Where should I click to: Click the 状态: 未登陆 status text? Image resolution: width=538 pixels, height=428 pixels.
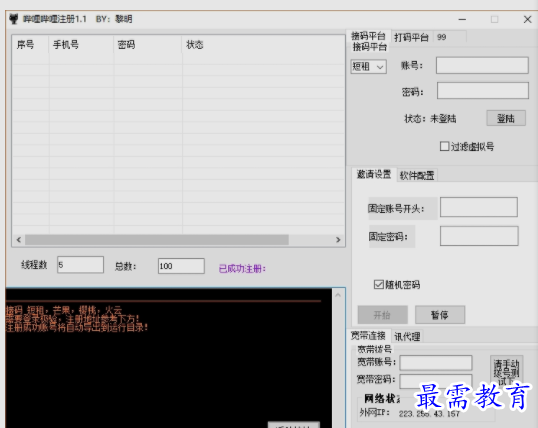pos(430,119)
